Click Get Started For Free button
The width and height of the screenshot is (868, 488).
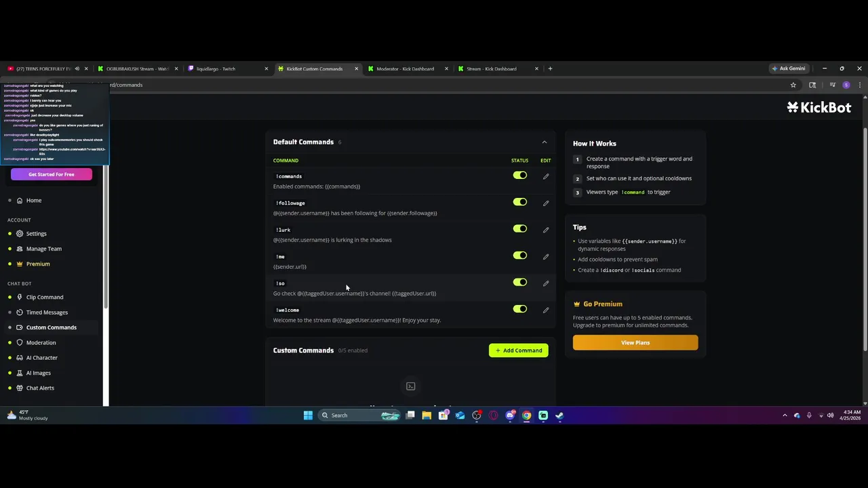[52, 174]
